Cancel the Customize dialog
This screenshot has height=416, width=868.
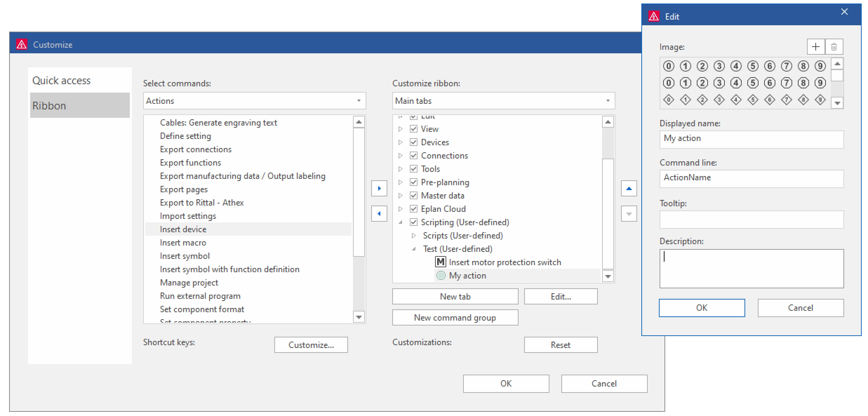(604, 383)
